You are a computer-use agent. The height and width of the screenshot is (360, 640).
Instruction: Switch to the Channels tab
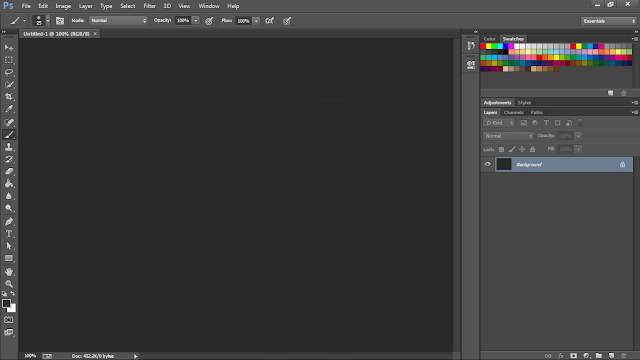(x=513, y=112)
